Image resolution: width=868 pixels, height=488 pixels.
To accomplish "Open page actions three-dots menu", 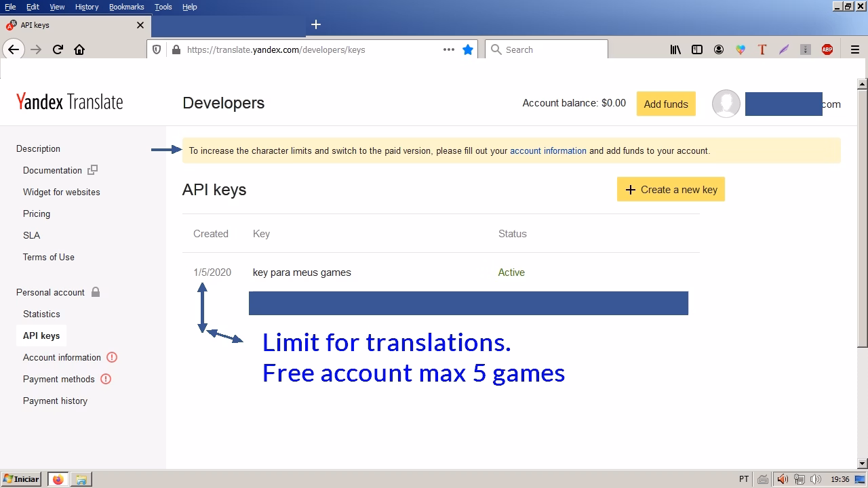I will (x=449, y=49).
